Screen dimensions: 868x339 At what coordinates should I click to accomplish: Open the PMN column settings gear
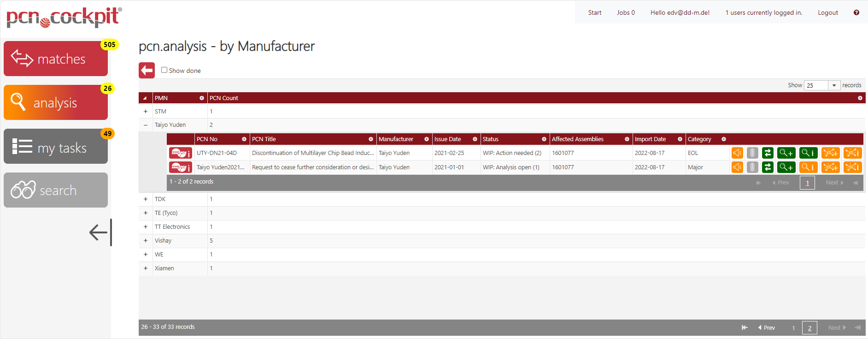(x=201, y=98)
